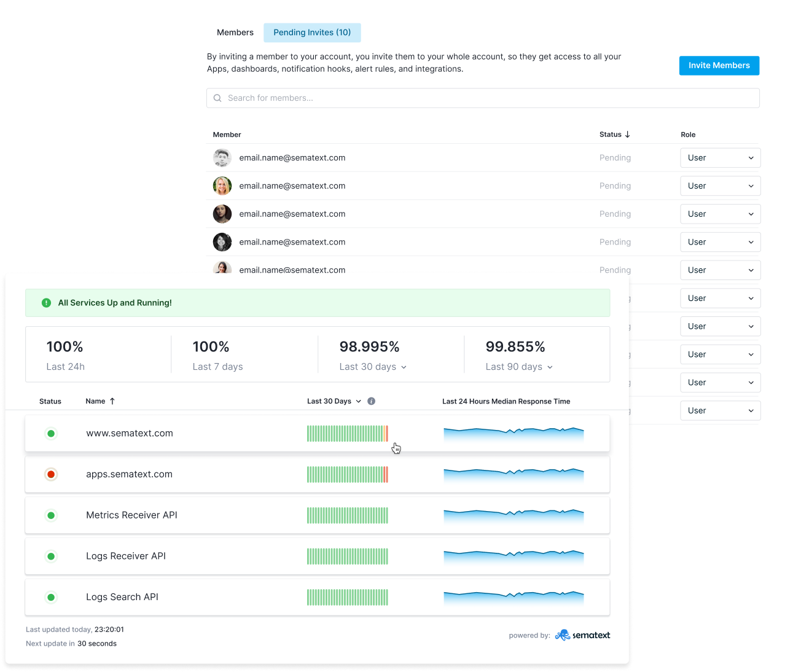
Task: Click the info icon beside Last 30 Days
Action: 372,401
